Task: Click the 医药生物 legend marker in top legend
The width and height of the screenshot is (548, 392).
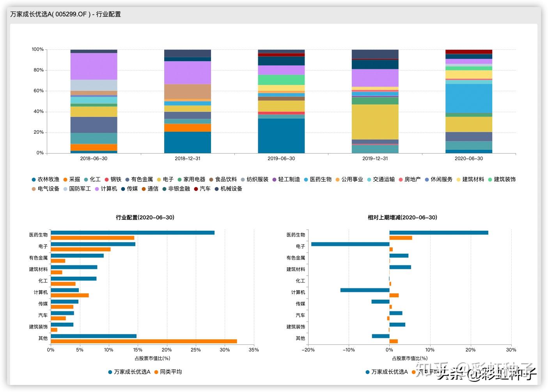Action: pos(306,180)
